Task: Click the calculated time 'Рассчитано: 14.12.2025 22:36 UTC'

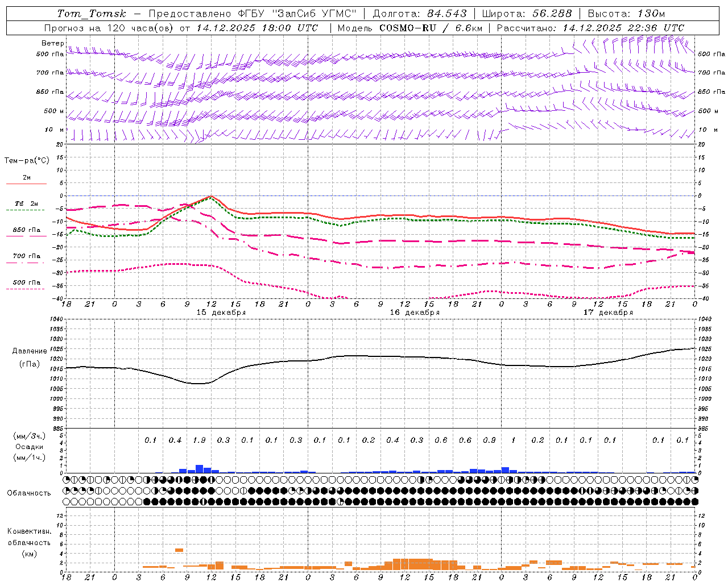Action: pos(590,28)
